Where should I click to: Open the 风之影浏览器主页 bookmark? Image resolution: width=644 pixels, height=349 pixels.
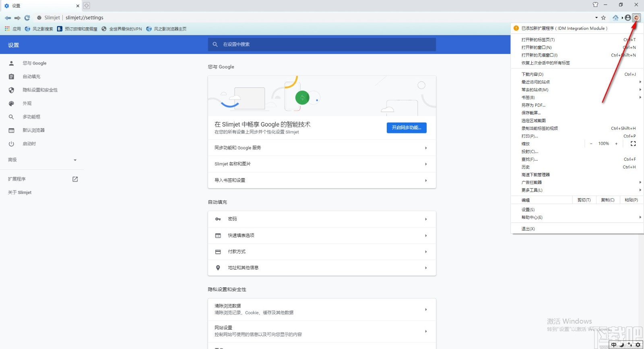pyautogui.click(x=166, y=29)
